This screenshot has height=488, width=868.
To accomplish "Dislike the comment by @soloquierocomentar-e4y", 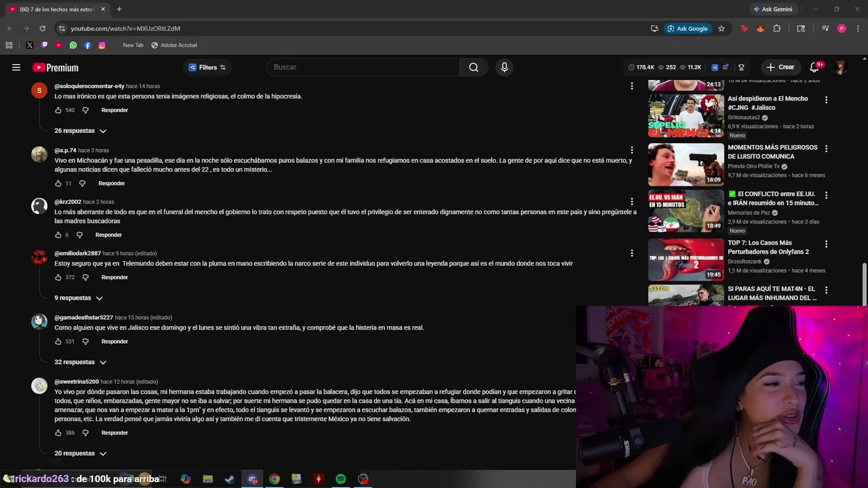I will [x=85, y=110].
